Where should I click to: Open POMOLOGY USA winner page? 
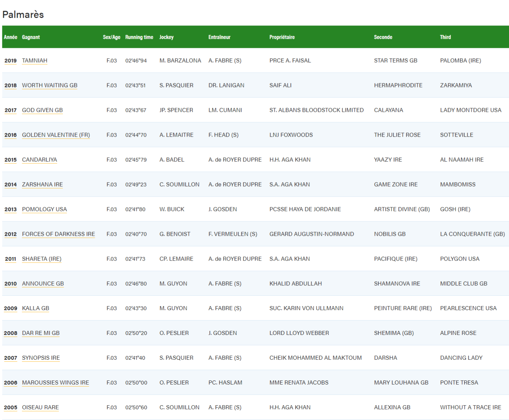click(44, 209)
